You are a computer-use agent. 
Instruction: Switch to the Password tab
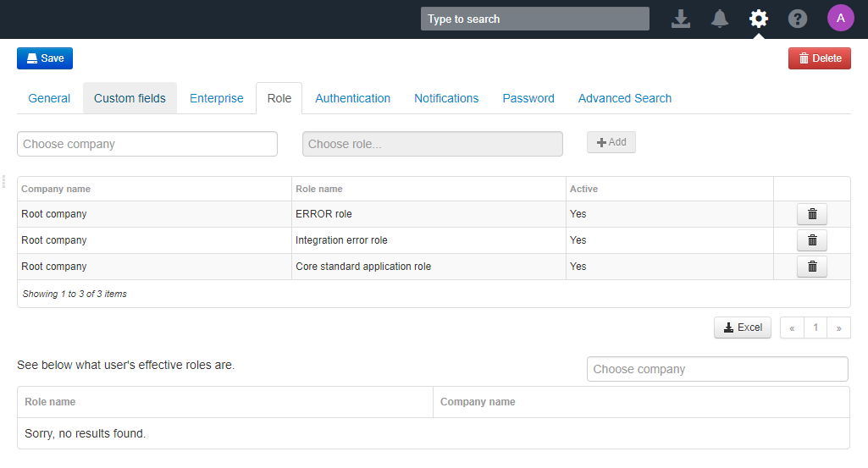[528, 98]
